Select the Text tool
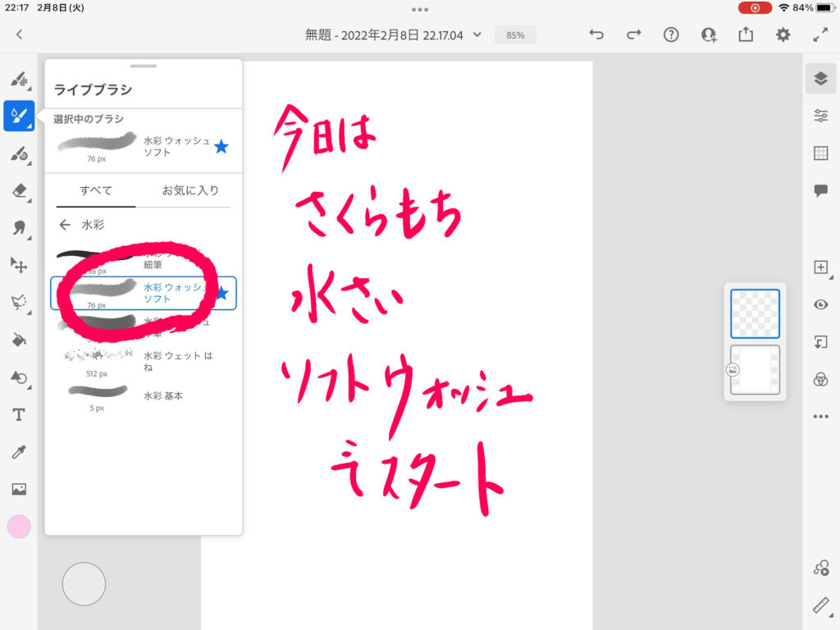 pos(19,414)
